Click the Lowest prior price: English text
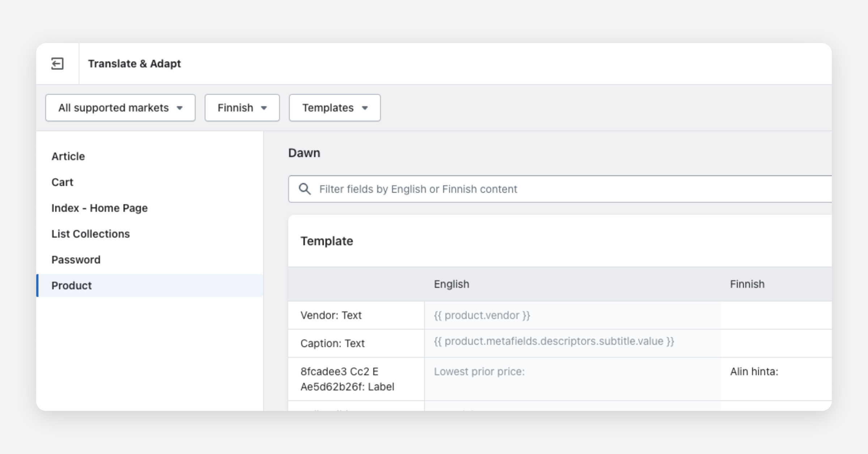The height and width of the screenshot is (454, 868). (x=479, y=372)
